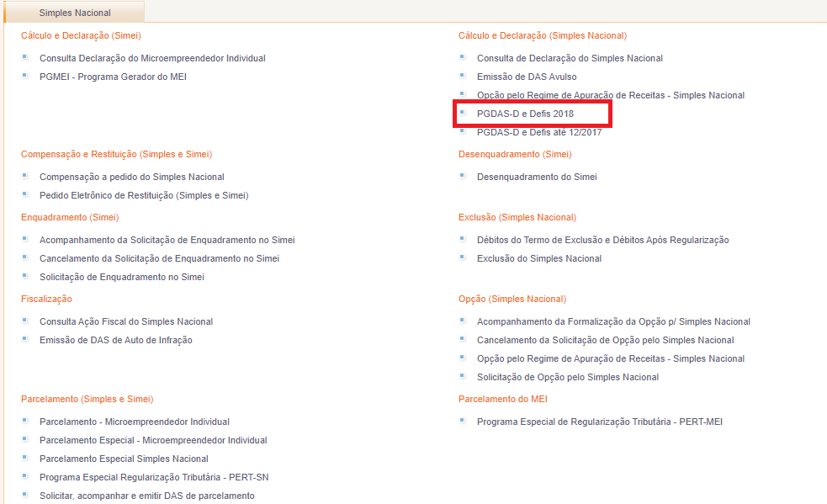Open Programa Especial de Regularização Tributária PERT-MEI

(599, 422)
